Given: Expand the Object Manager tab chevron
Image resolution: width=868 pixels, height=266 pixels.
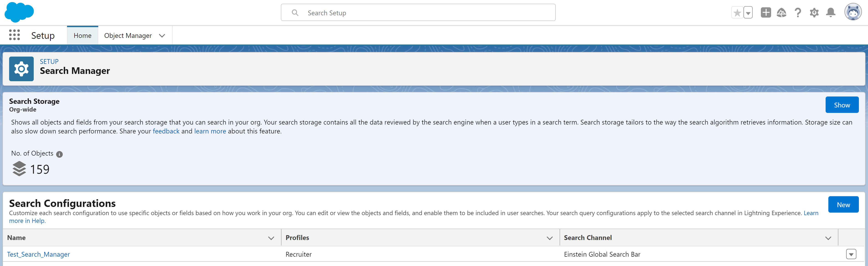Looking at the screenshot, I should pyautogui.click(x=162, y=36).
